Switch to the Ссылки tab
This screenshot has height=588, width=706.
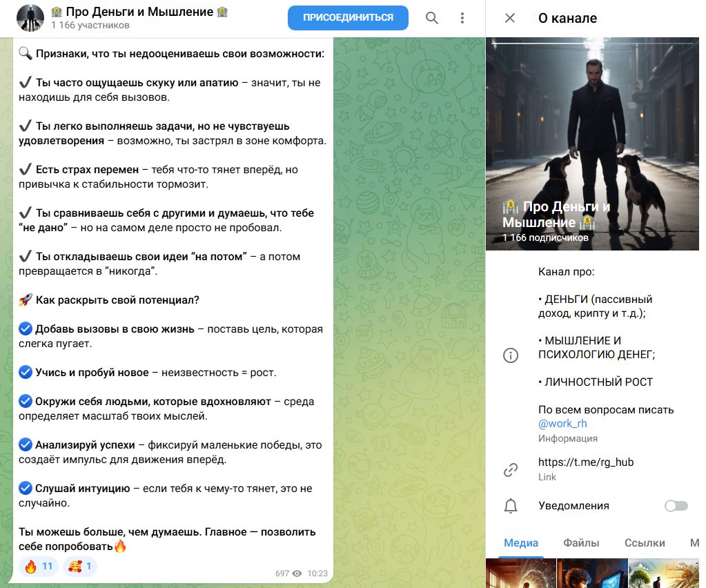click(645, 543)
